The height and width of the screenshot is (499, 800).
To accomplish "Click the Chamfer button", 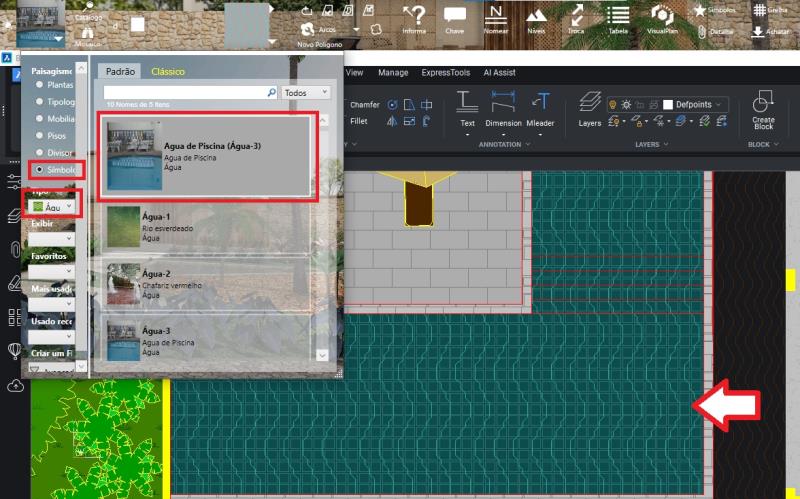I will tap(364, 104).
